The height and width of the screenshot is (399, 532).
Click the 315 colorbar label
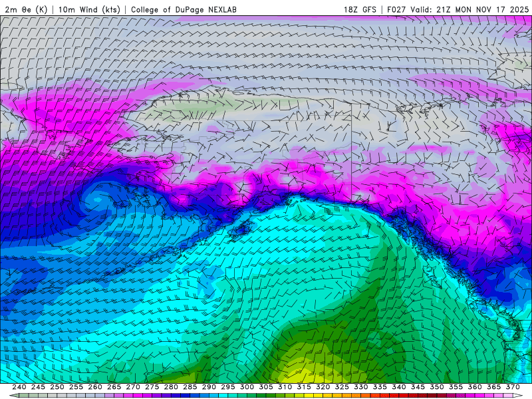(x=304, y=387)
